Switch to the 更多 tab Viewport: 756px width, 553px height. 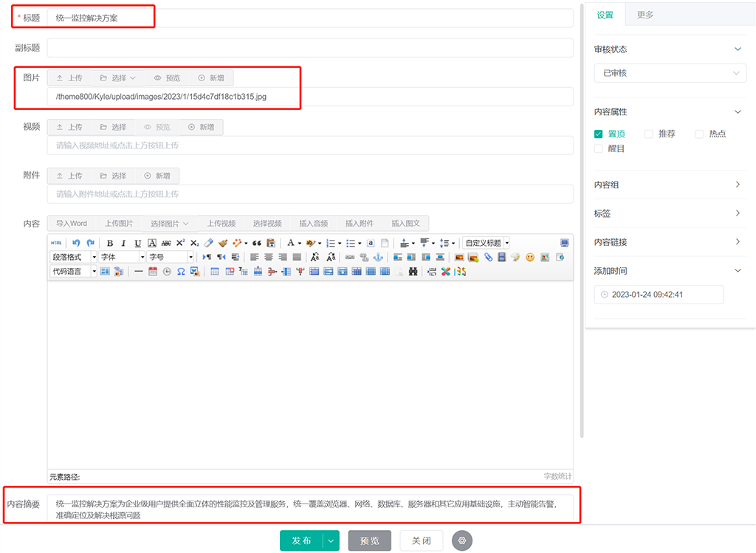click(x=645, y=15)
